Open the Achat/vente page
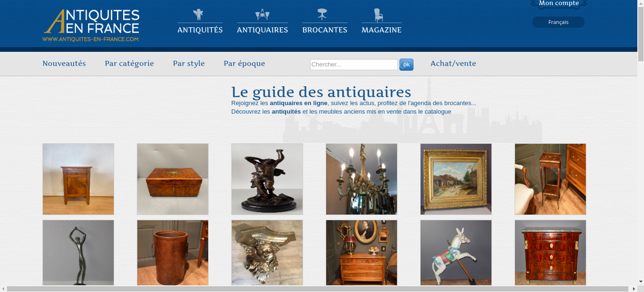The width and height of the screenshot is (644, 292). pyautogui.click(x=453, y=63)
